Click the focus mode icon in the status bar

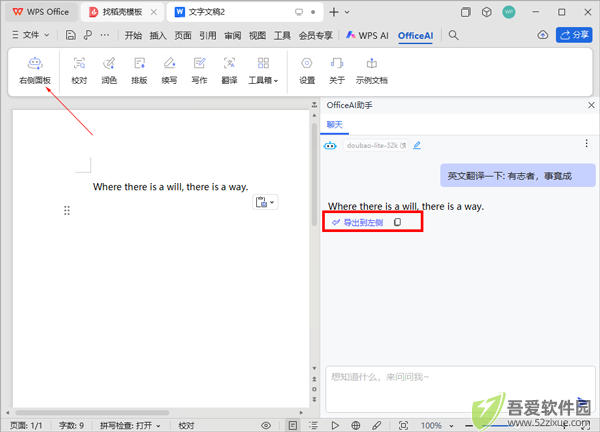click(x=403, y=425)
